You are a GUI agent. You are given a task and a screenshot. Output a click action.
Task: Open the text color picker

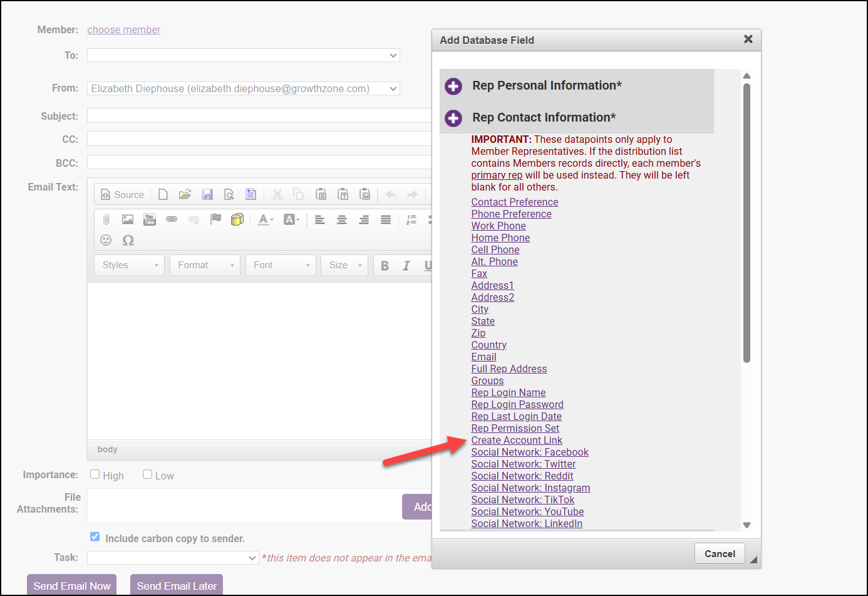(x=266, y=220)
